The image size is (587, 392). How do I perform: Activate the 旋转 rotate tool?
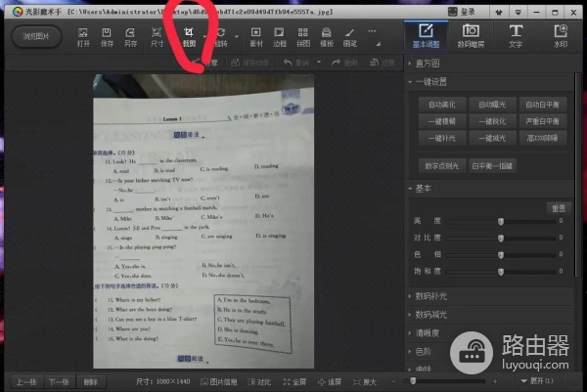[x=221, y=37]
